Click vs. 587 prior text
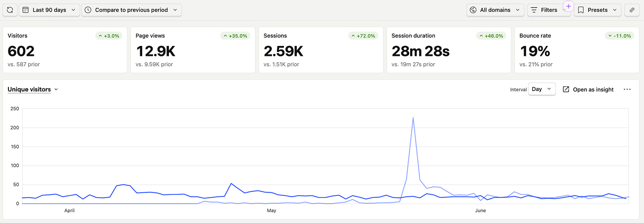 [x=24, y=65]
